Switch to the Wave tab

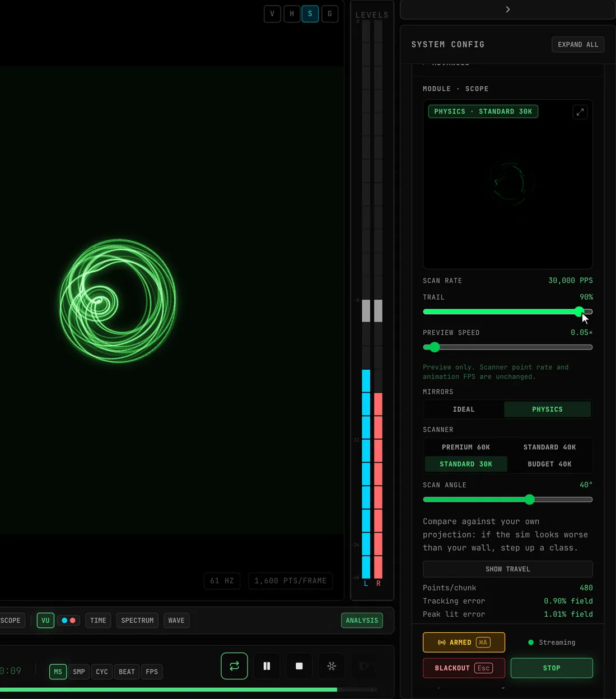[176, 620]
